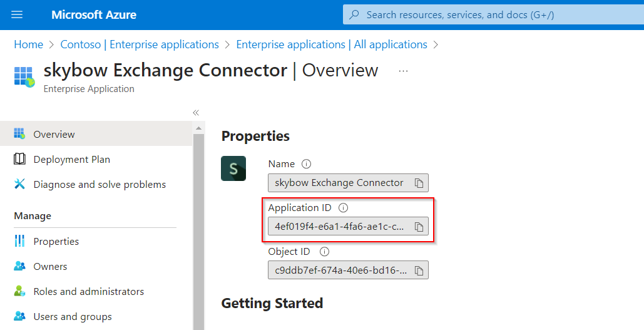
Task: Focus the Search resources, services, and docs box
Action: [x=493, y=15]
